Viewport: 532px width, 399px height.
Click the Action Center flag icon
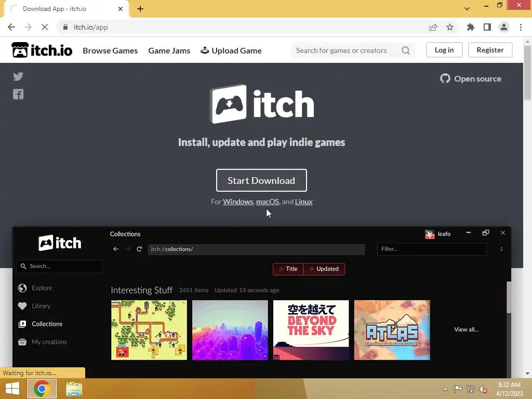click(x=458, y=389)
